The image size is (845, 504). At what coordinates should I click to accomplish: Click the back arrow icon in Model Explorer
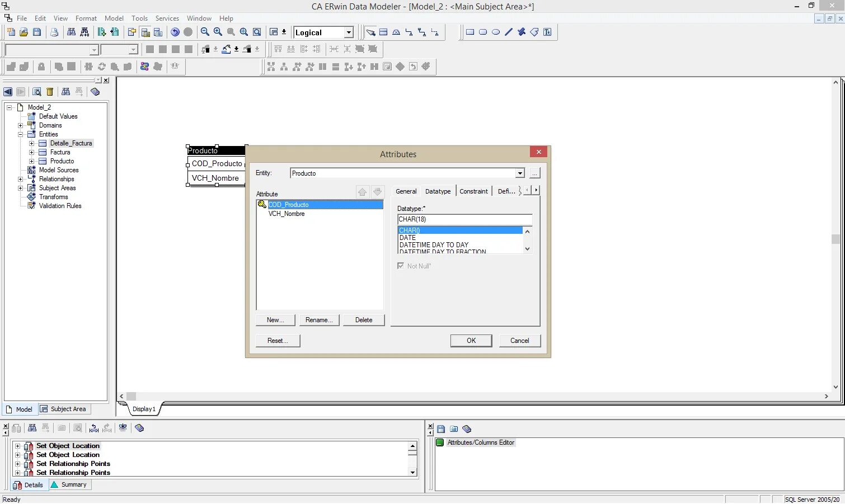(8, 92)
